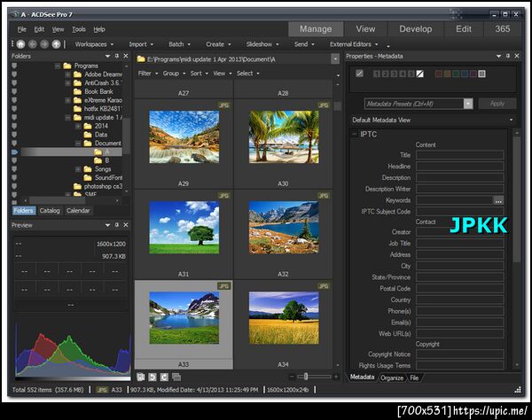This screenshot has width=532, height=420.
Task: Switch to Organize tab in Properties
Action: [392, 377]
